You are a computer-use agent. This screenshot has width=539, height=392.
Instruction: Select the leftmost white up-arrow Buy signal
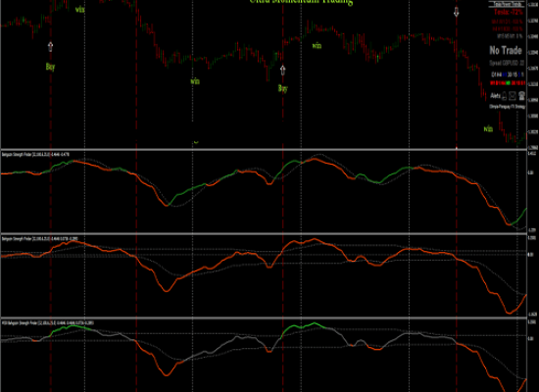(51, 46)
